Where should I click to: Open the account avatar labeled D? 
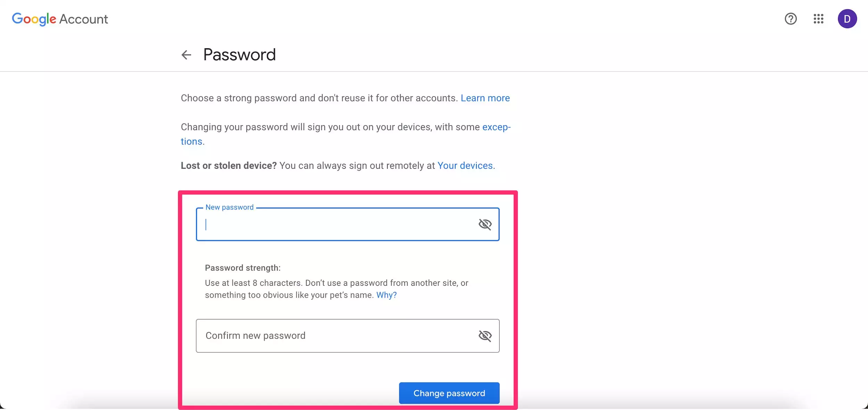[847, 19]
